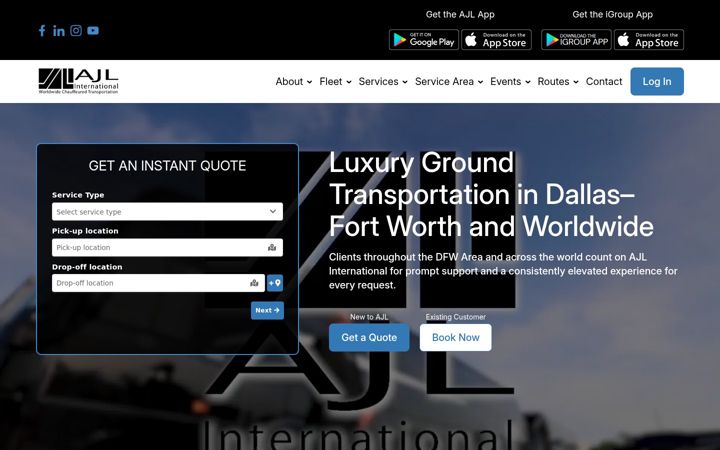Click the map icon in Drop-off location field

click(x=254, y=283)
